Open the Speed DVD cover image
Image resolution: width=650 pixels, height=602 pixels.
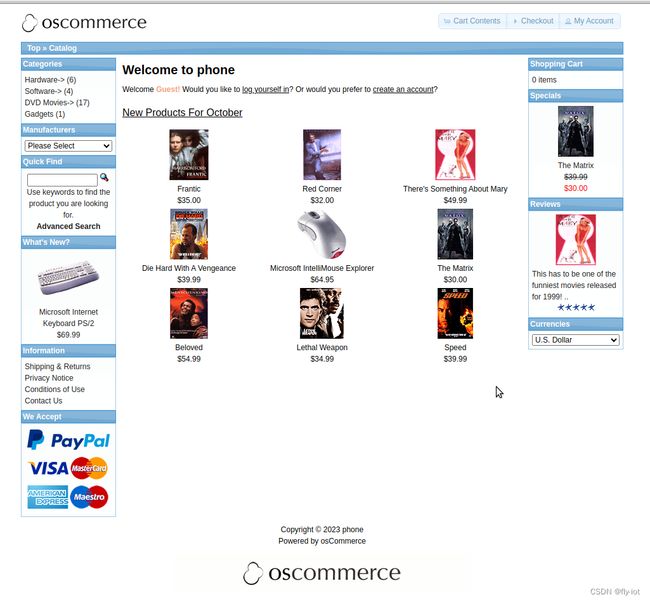455,313
